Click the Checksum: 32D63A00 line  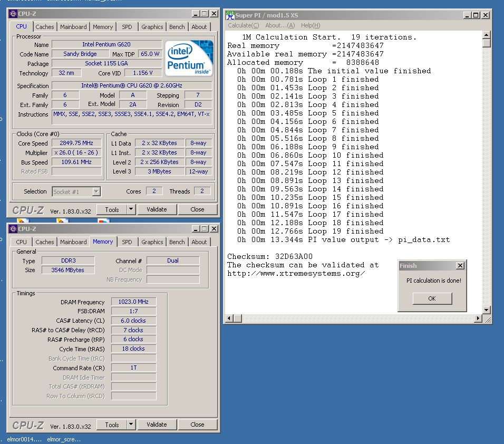pyautogui.click(x=270, y=257)
